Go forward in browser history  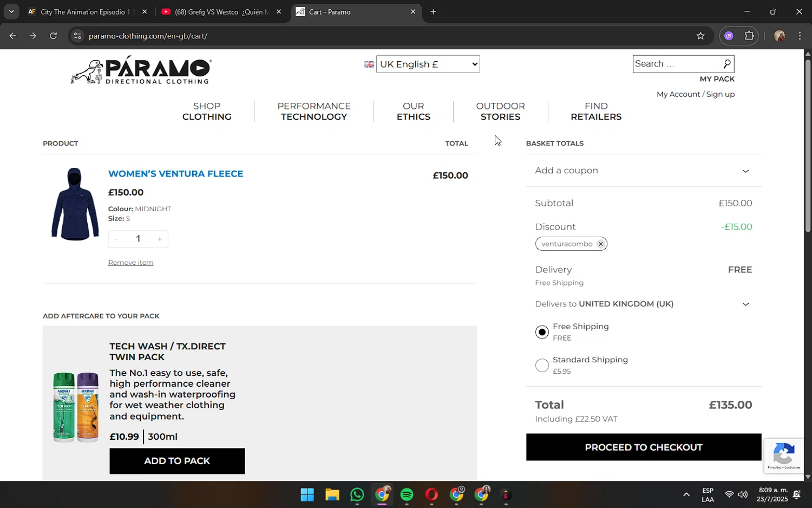(x=33, y=36)
